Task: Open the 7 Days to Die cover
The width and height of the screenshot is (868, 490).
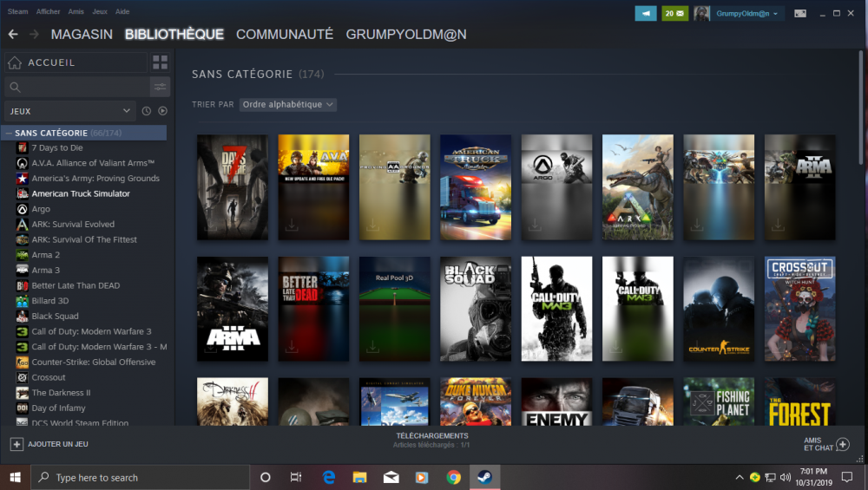Action: tap(233, 187)
